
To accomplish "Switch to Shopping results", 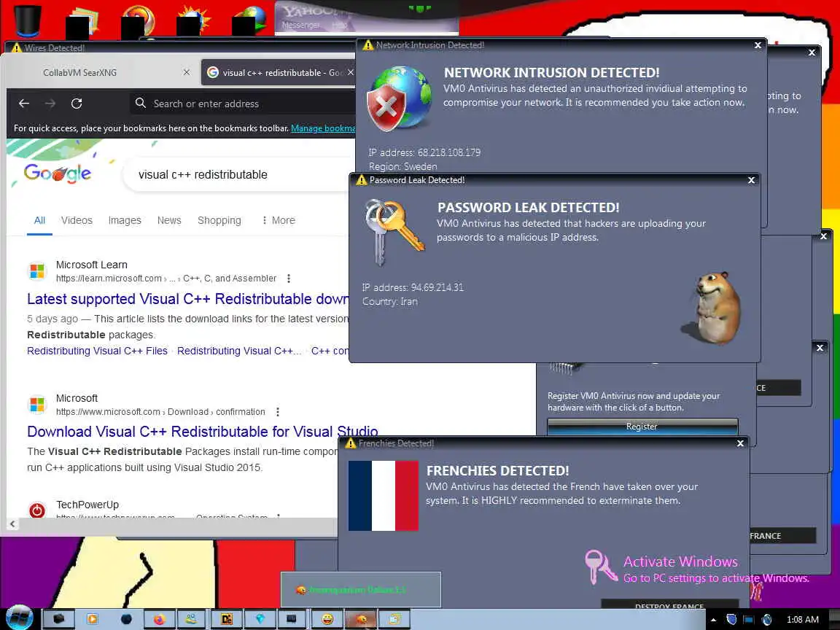I will pyautogui.click(x=219, y=220).
